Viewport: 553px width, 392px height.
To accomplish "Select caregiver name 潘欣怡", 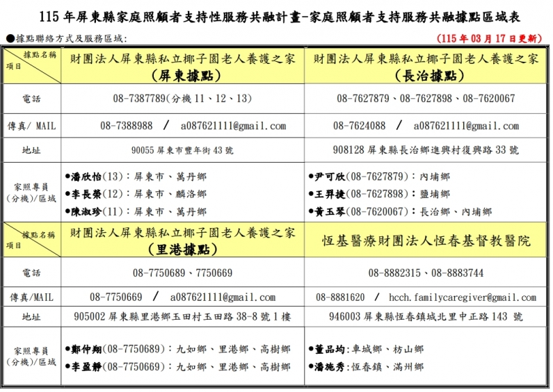I will [86, 177].
